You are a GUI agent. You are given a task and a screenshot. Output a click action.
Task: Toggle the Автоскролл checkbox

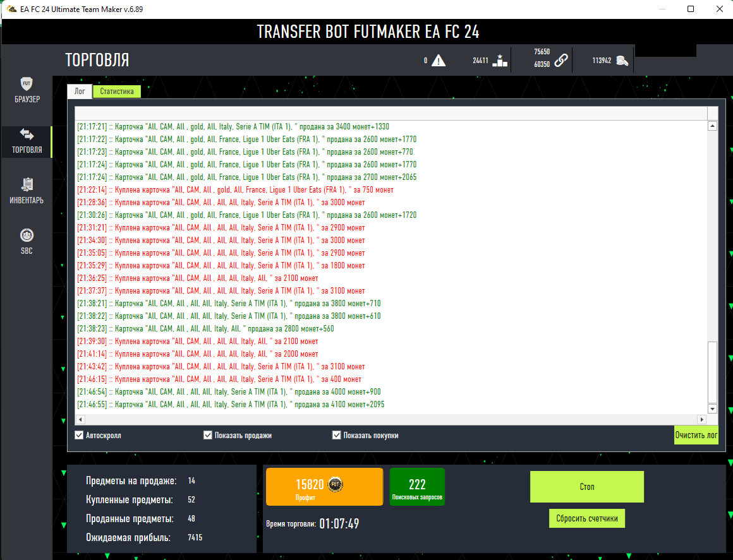(79, 435)
